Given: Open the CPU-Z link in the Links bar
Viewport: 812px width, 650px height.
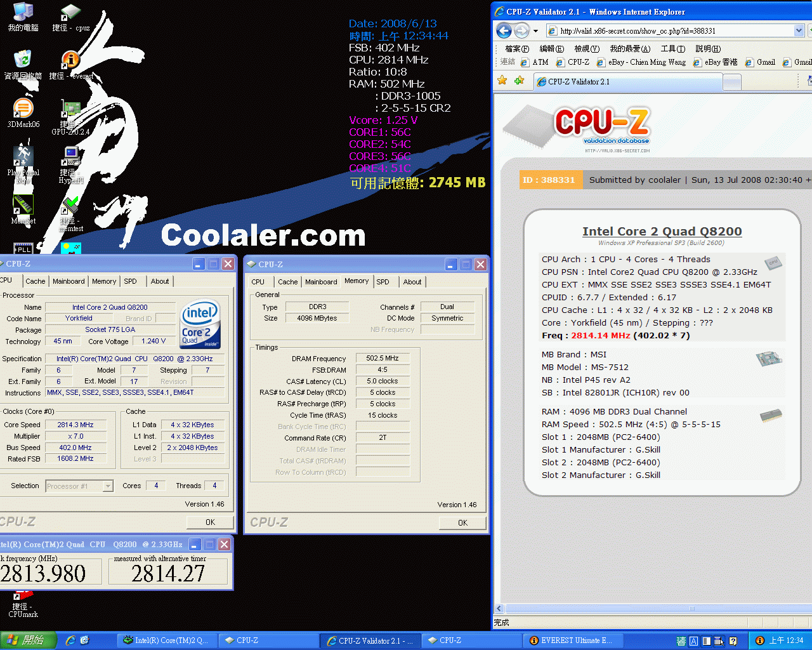Looking at the screenshot, I should 572,62.
